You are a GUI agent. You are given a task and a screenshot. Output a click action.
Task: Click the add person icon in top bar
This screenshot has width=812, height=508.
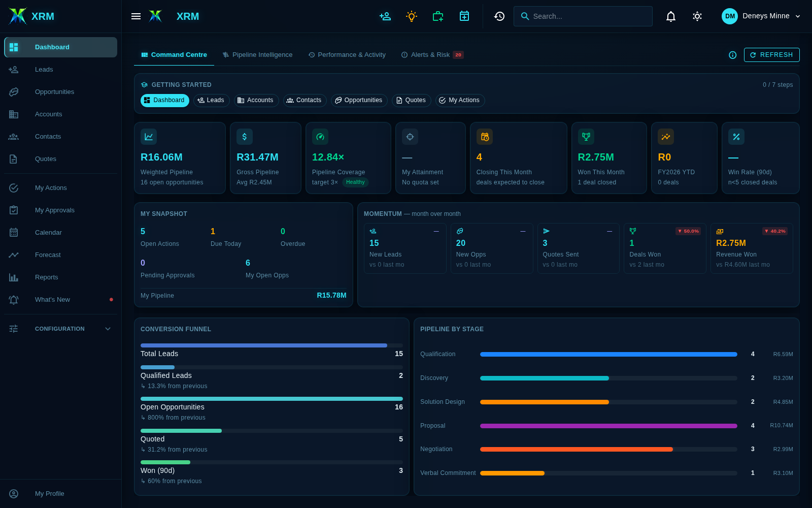click(385, 16)
